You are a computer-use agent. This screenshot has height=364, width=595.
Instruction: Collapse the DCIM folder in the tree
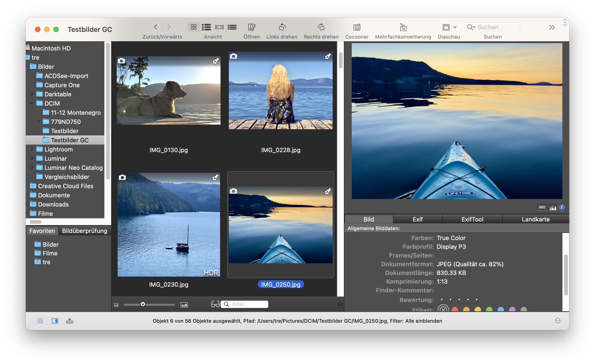click(x=32, y=103)
